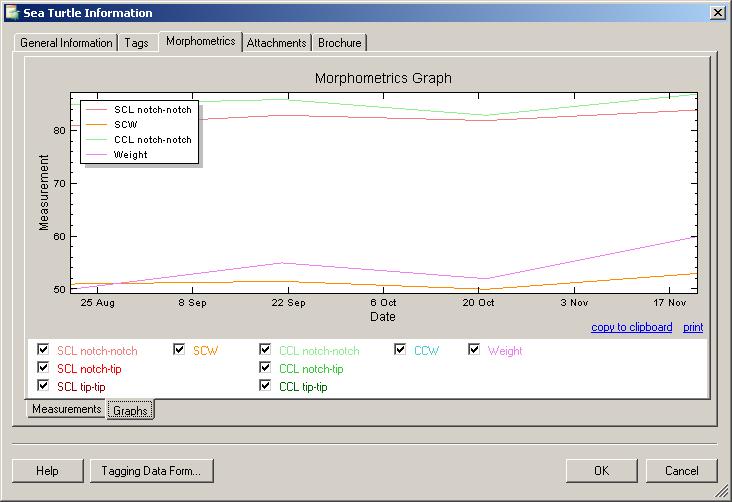Toggle the CCL tip-tip checkbox

[265, 386]
